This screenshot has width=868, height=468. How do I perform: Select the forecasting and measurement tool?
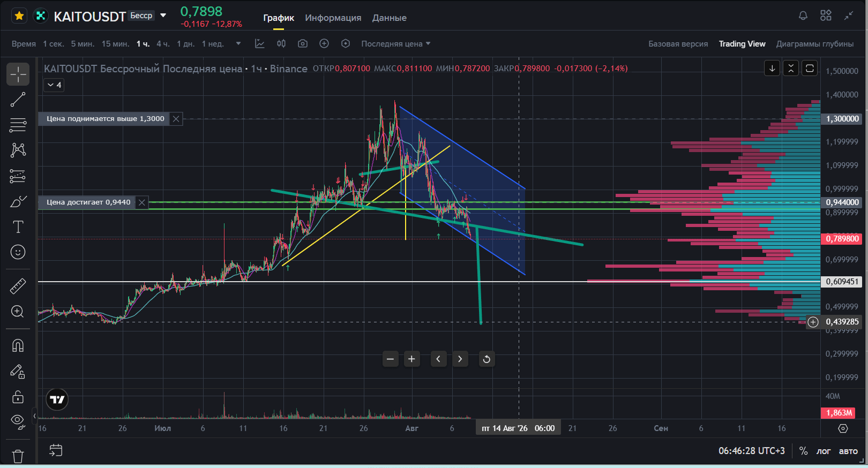(18, 176)
